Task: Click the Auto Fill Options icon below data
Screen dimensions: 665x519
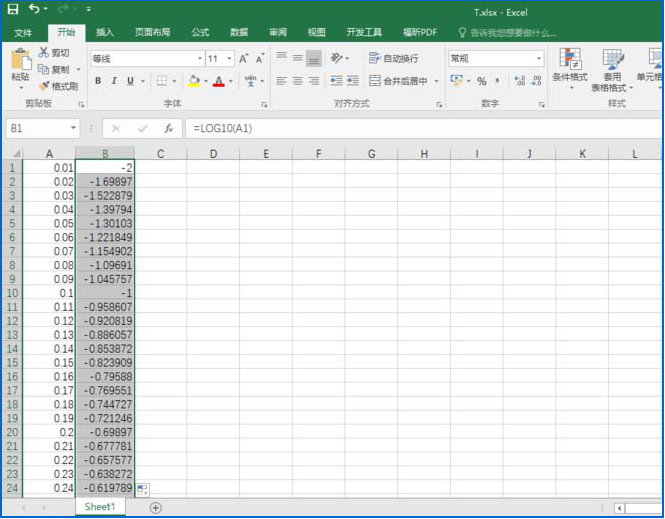Action: point(142,489)
